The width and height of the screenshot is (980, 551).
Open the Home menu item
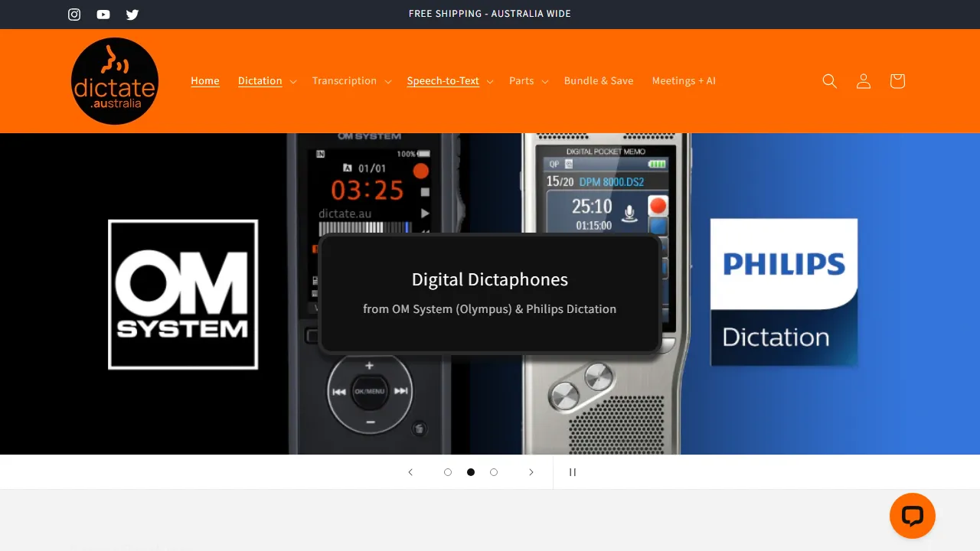tap(204, 80)
